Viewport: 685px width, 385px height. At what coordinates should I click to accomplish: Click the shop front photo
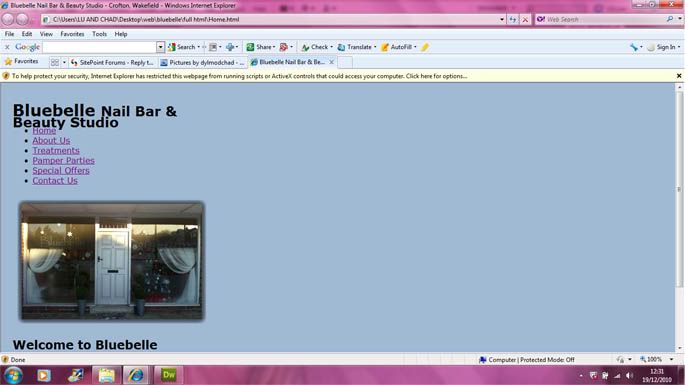112,261
